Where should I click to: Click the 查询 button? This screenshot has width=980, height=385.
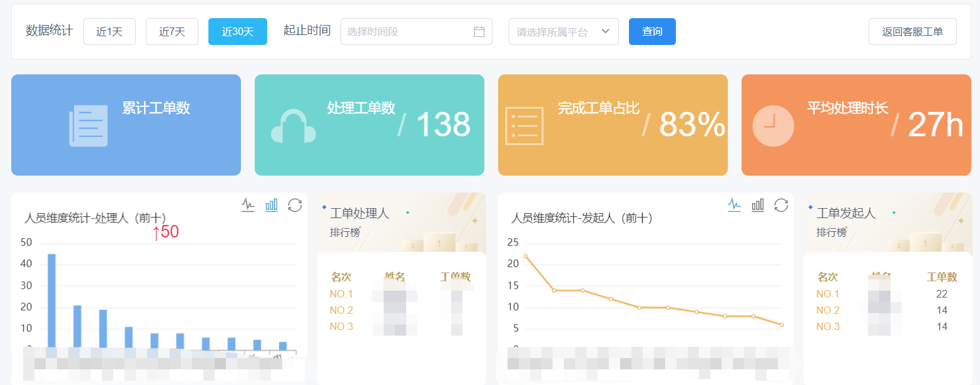pos(652,31)
